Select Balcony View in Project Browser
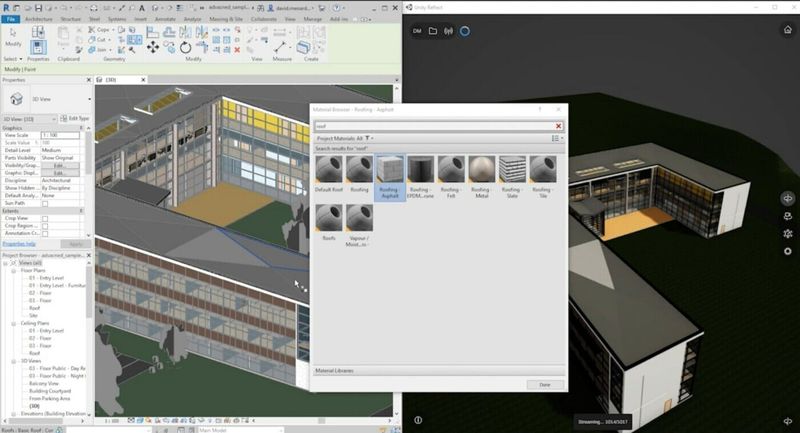 [44, 384]
